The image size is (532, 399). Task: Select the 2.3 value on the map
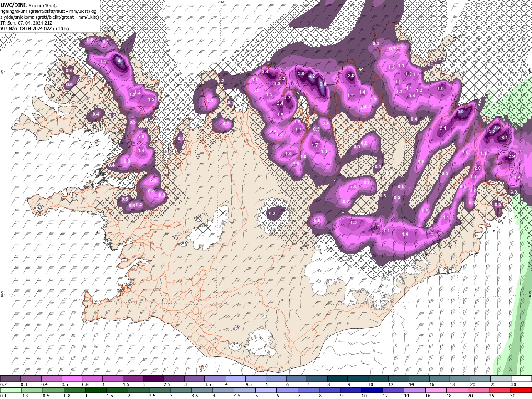[282, 79]
